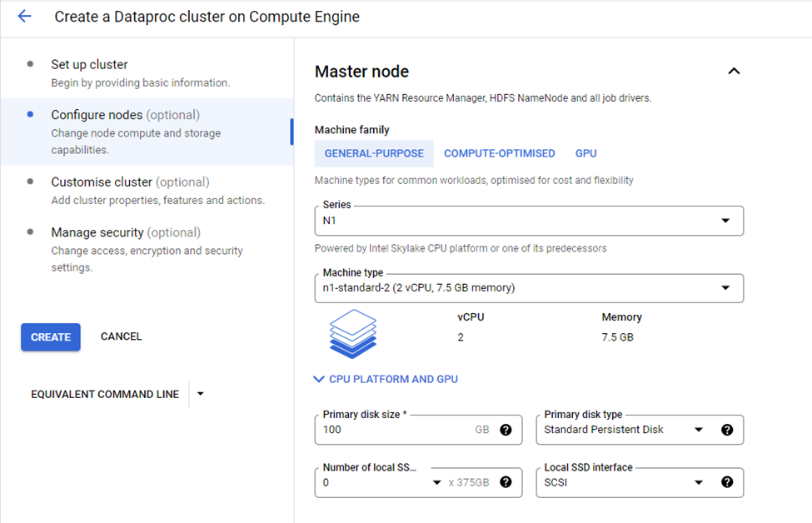Click the Intel Skylake CPU platform description
This screenshot has height=523, width=812.
pyautogui.click(x=461, y=248)
